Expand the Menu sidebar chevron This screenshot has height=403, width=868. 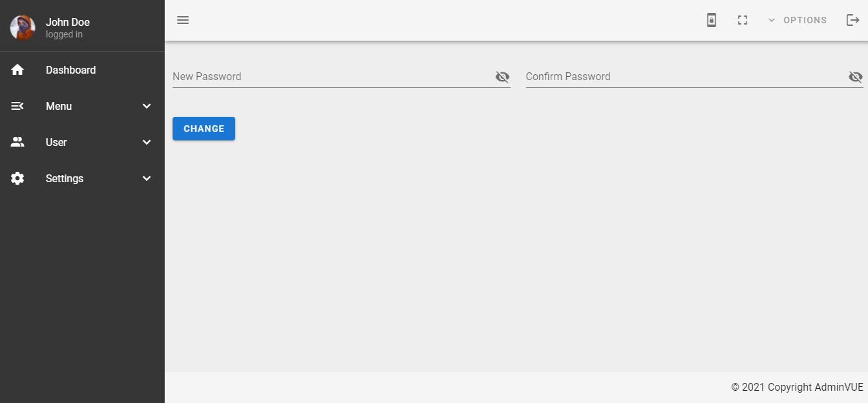pos(147,106)
